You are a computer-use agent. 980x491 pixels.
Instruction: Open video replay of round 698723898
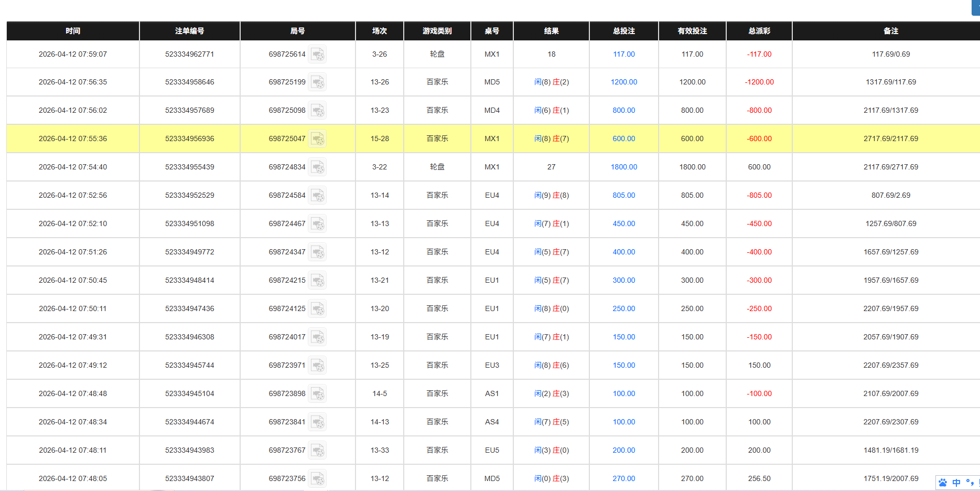(318, 393)
